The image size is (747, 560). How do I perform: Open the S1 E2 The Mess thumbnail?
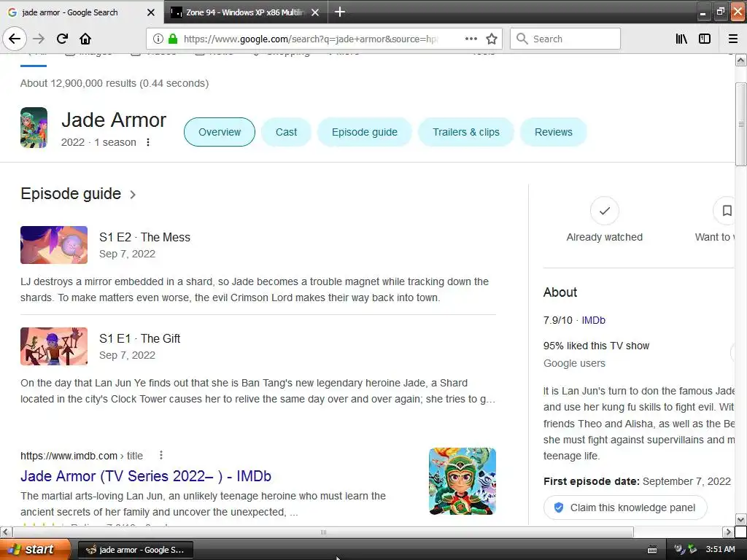[x=54, y=245]
